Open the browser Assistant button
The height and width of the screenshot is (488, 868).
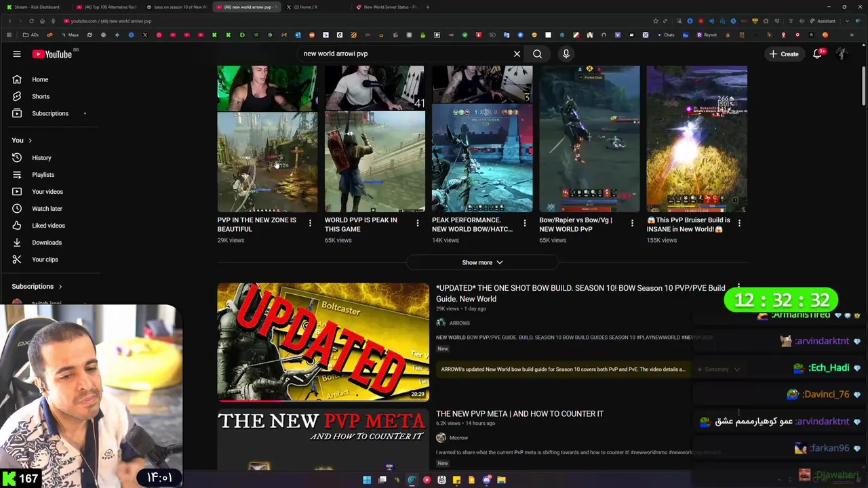(823, 21)
